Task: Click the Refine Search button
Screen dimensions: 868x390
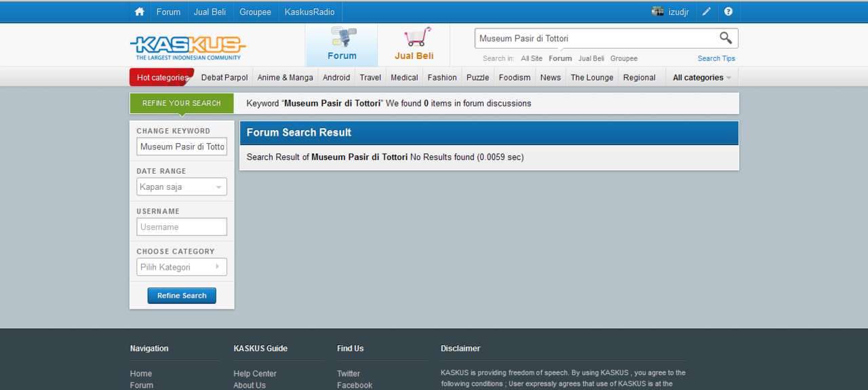Action: click(x=182, y=296)
